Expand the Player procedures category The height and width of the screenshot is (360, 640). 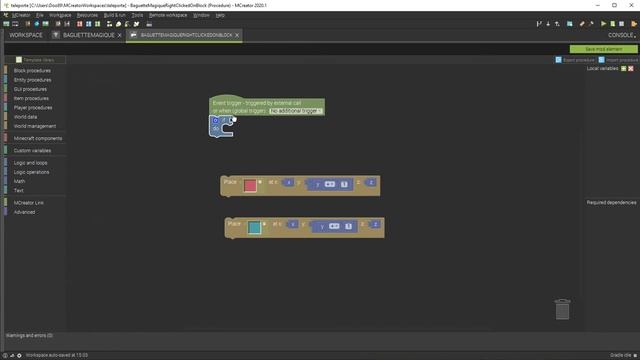tap(33, 108)
